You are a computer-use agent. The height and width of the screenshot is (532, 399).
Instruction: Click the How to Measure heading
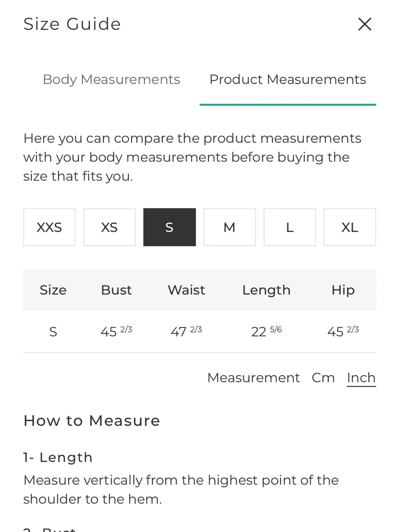[92, 421]
